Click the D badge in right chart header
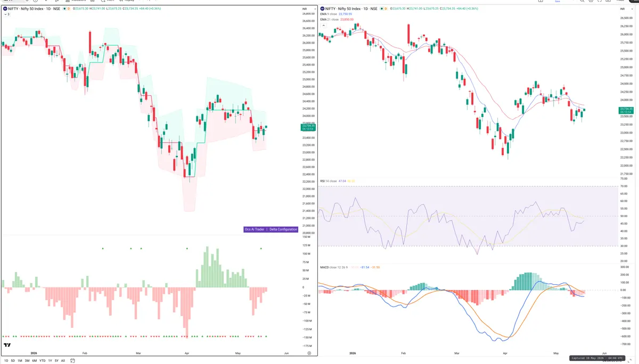Screen dimensions: 639x364 tap(386, 9)
